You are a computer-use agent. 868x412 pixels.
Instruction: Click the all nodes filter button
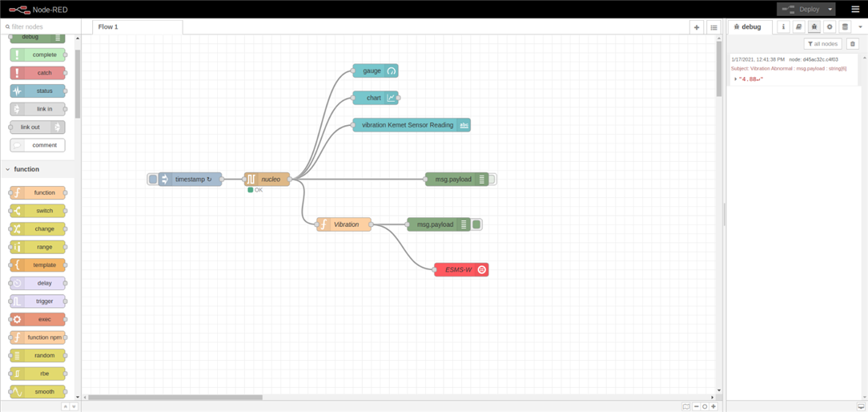click(x=822, y=44)
